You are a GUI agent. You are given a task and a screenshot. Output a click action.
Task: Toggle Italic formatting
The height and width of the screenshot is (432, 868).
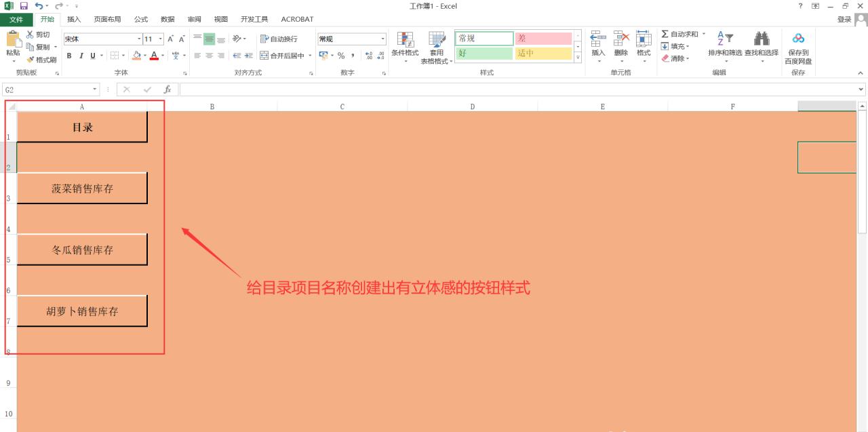tap(81, 56)
